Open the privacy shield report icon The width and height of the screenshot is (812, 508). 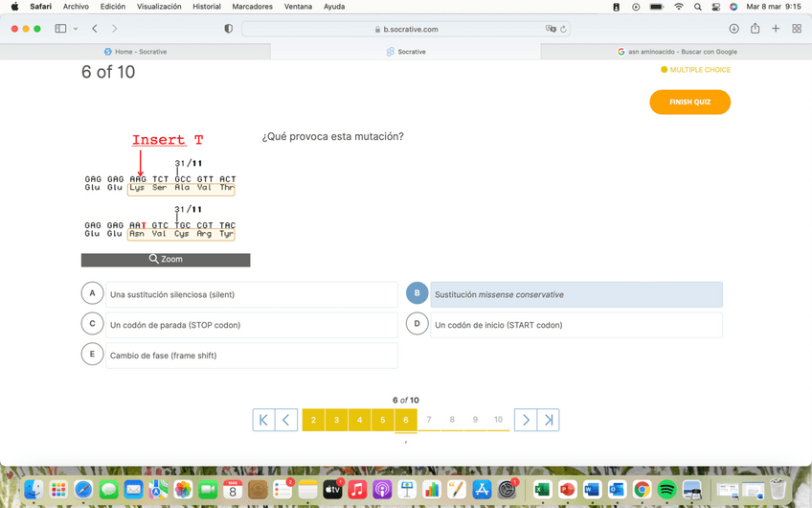228,29
